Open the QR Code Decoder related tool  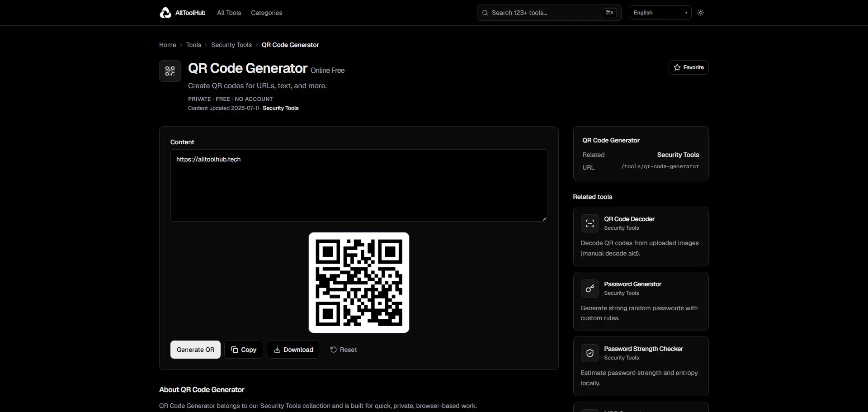[x=641, y=237]
